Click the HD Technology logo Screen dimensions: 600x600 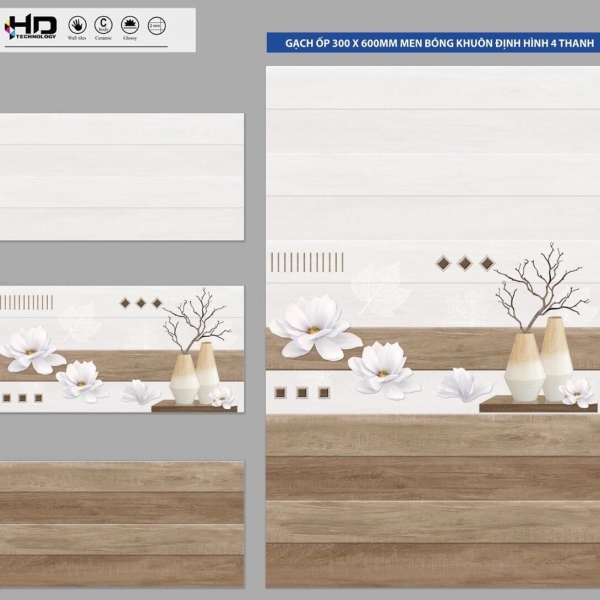(x=31, y=26)
